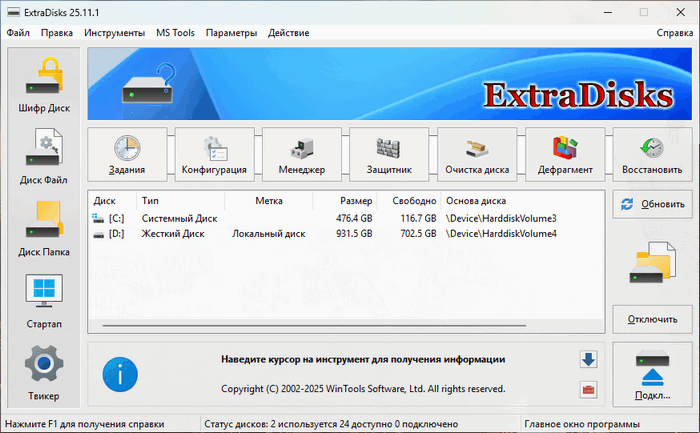The image size is (700, 433).
Task: Close the ExtraDisks window
Action: tap(680, 12)
